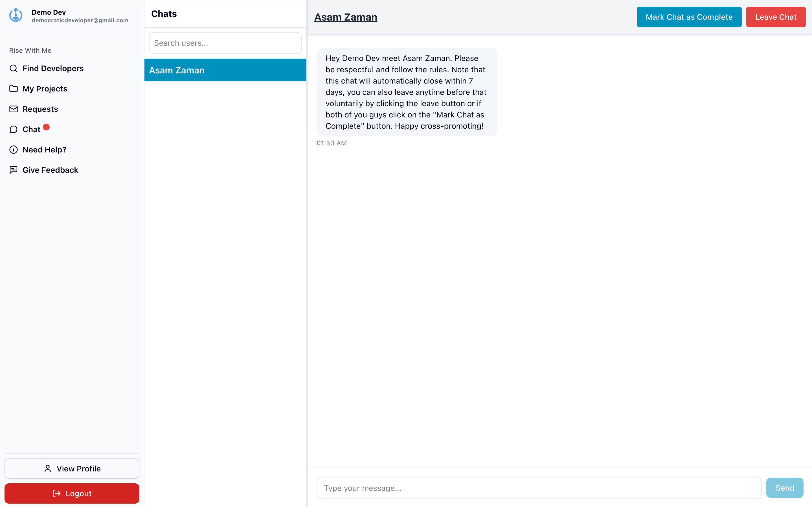Click the person icon on View Profile

tap(48, 468)
